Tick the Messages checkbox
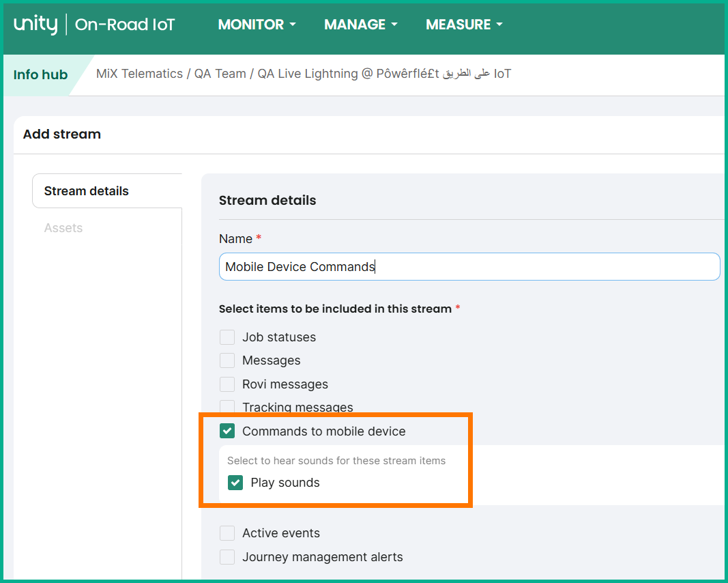 point(227,360)
